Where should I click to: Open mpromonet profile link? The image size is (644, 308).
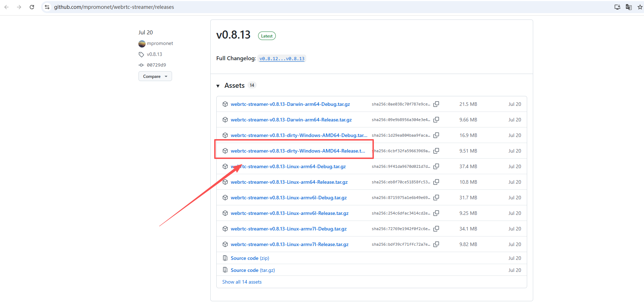pyautogui.click(x=160, y=44)
